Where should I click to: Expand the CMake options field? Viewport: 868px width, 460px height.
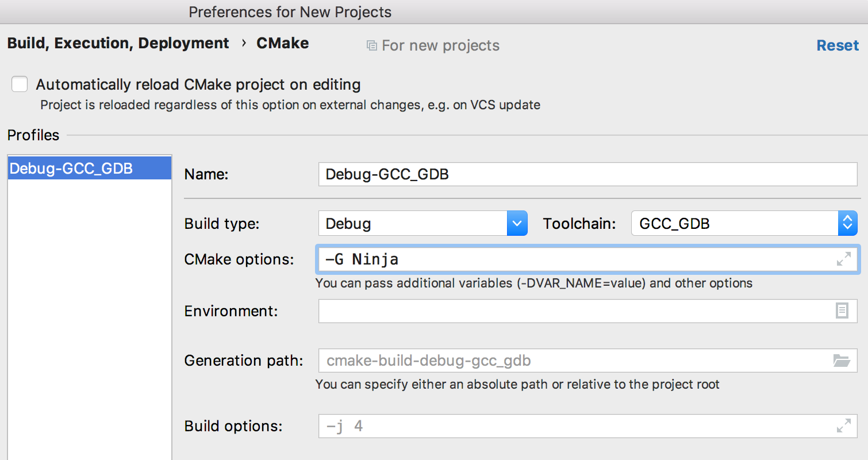(843, 259)
